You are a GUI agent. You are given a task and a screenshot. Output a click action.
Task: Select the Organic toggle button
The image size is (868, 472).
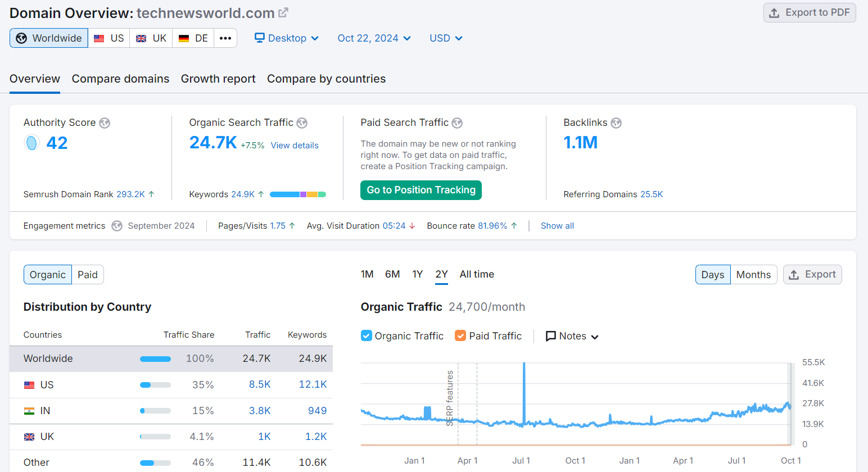48,275
